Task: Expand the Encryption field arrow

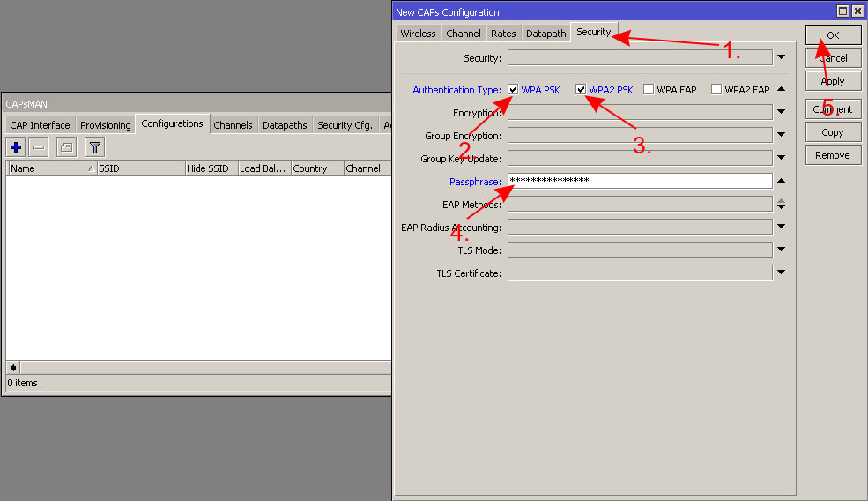Action: (x=781, y=112)
